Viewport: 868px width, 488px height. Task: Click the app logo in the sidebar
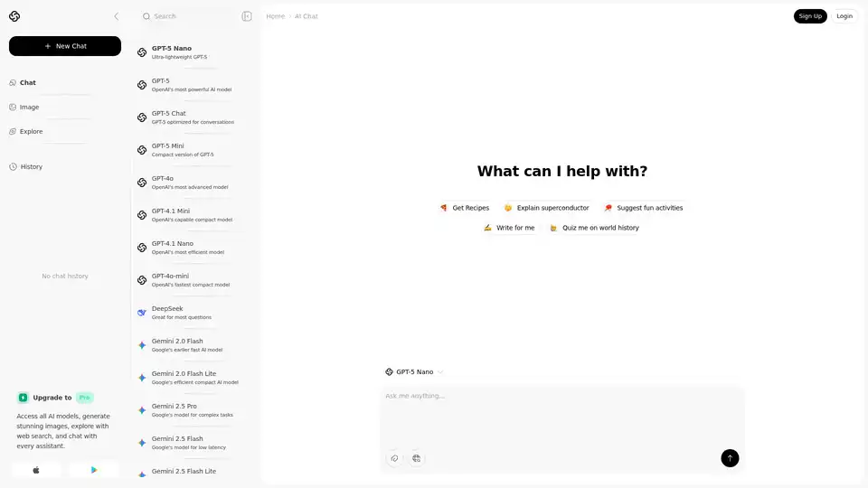tap(14, 16)
